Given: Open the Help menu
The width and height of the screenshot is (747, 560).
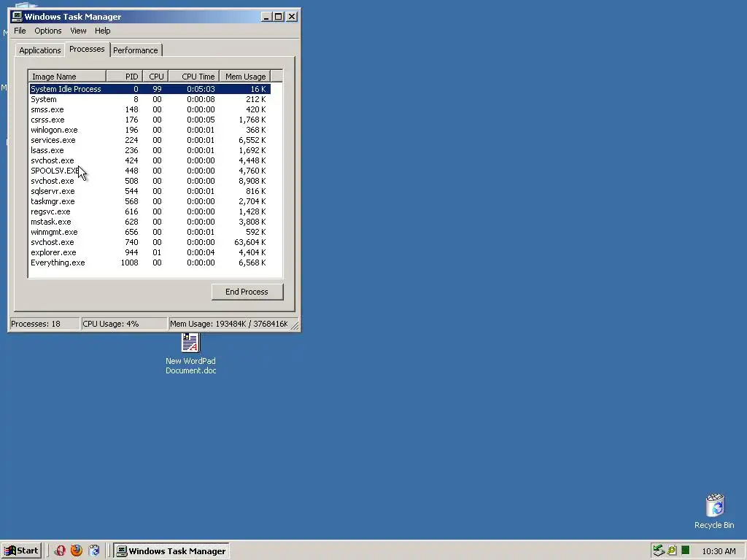Looking at the screenshot, I should pyautogui.click(x=102, y=31).
